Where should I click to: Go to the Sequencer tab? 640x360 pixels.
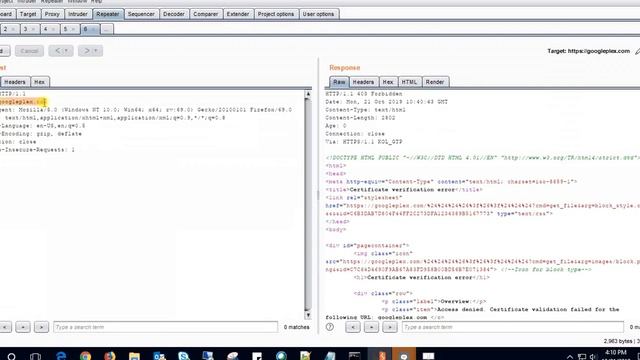[141, 14]
